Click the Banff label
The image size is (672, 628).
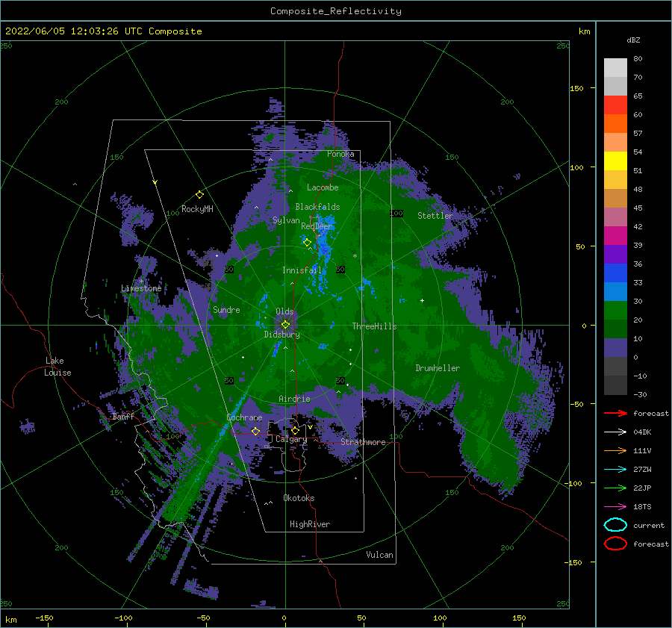pos(123,416)
